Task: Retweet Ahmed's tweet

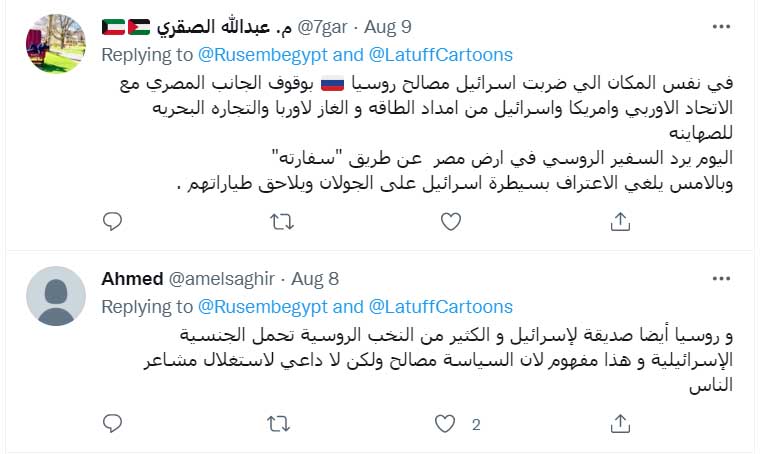Action: 282,424
